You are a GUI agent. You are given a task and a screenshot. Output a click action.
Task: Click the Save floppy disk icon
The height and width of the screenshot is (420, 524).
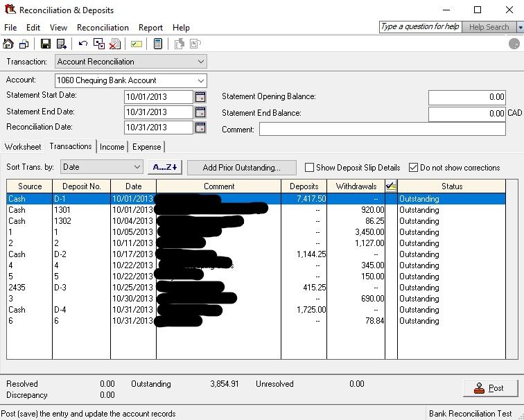(46, 44)
